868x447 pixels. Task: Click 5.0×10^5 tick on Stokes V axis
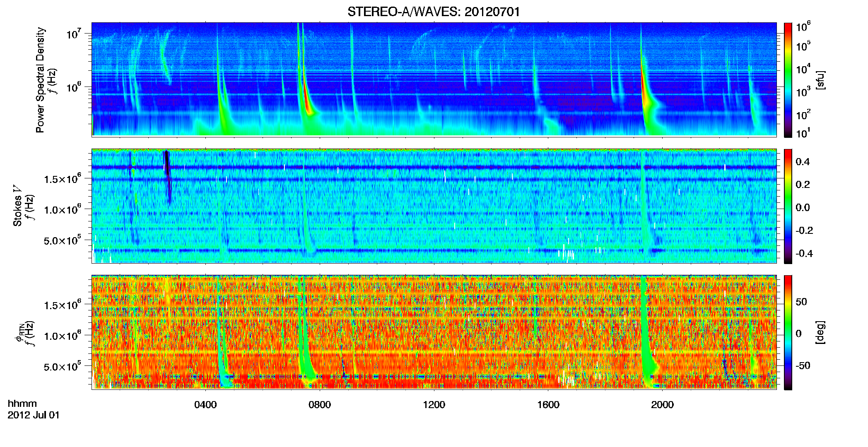[63, 240]
